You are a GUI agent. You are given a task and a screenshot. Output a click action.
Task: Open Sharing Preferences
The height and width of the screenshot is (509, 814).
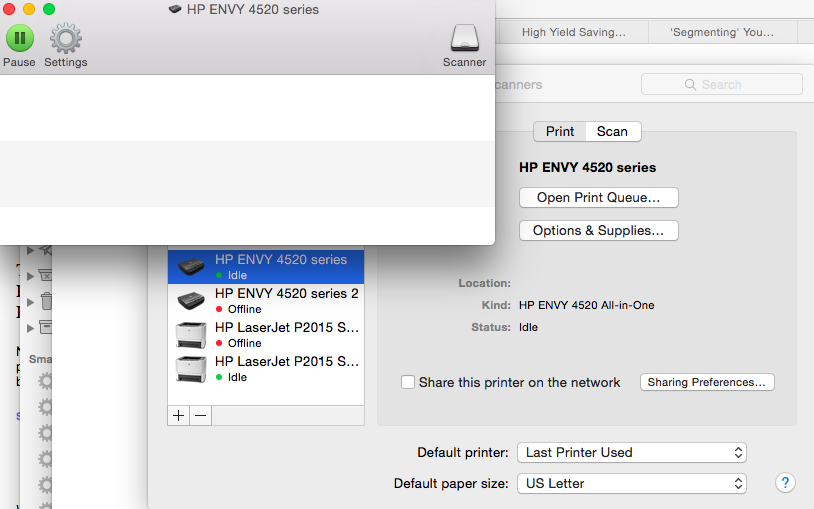tap(707, 382)
